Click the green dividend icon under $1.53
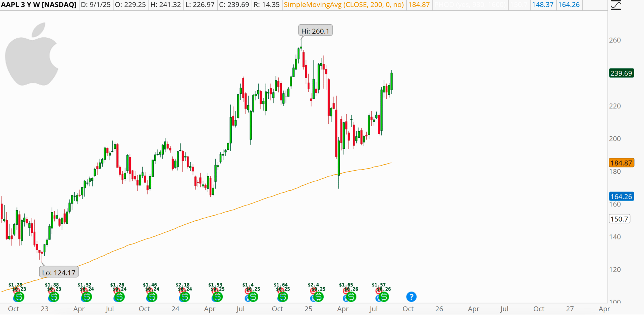Viewport: 644px width, 315px height. tap(218, 297)
